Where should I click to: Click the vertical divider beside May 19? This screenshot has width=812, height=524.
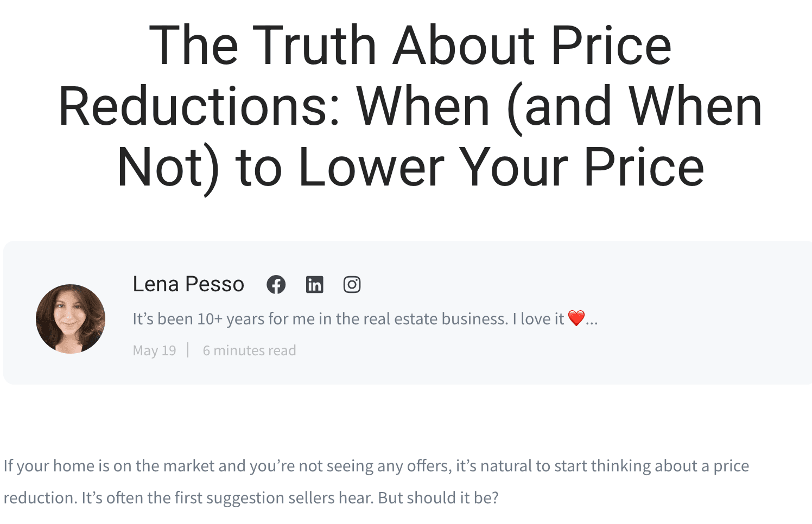click(188, 350)
